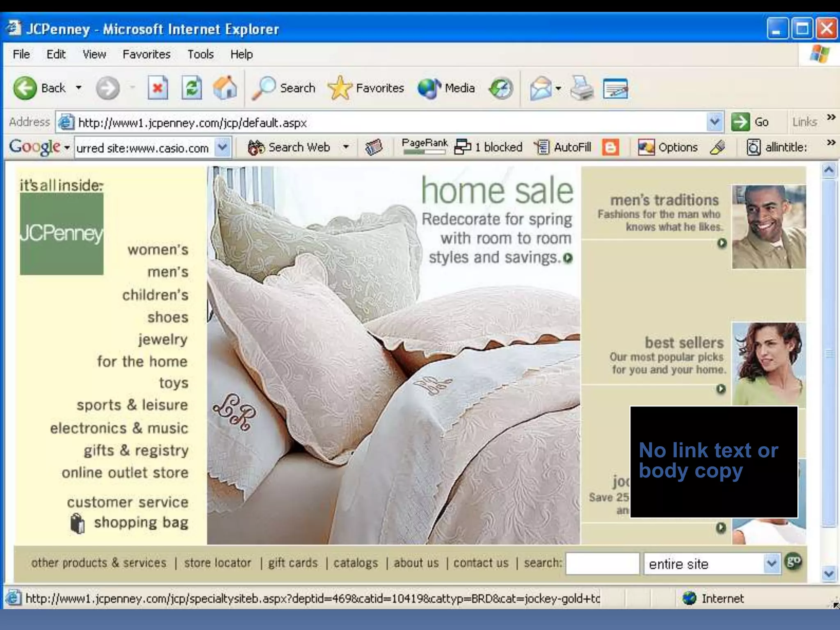Open the 'entire site' search dropdown
The width and height of the screenshot is (840, 630).
[x=772, y=564]
